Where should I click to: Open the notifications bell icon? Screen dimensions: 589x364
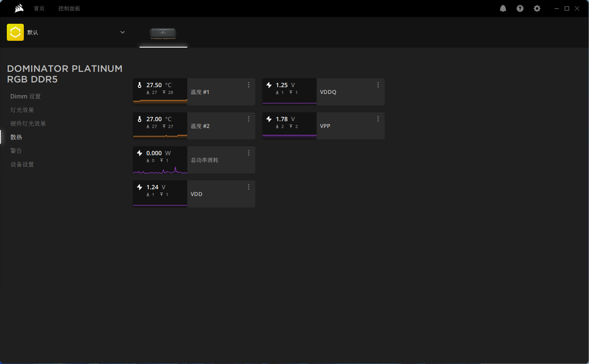point(503,8)
